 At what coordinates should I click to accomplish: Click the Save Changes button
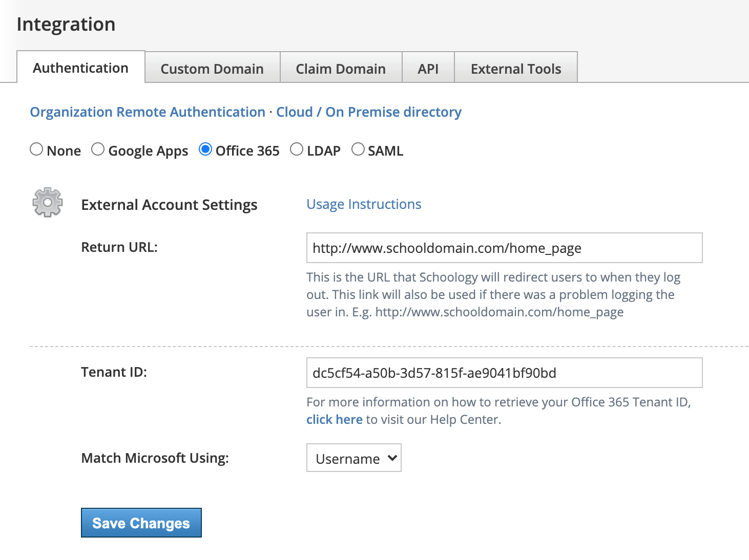pyautogui.click(x=141, y=523)
